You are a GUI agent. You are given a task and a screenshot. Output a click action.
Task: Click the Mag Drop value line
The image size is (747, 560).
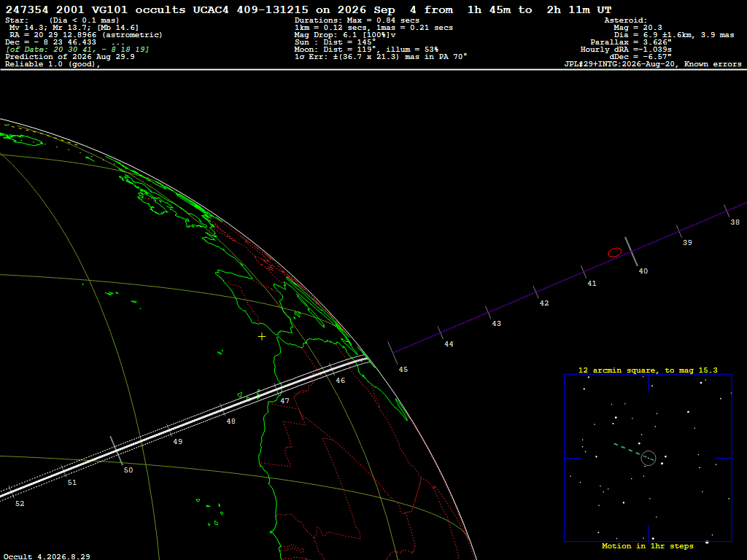pyautogui.click(x=345, y=35)
